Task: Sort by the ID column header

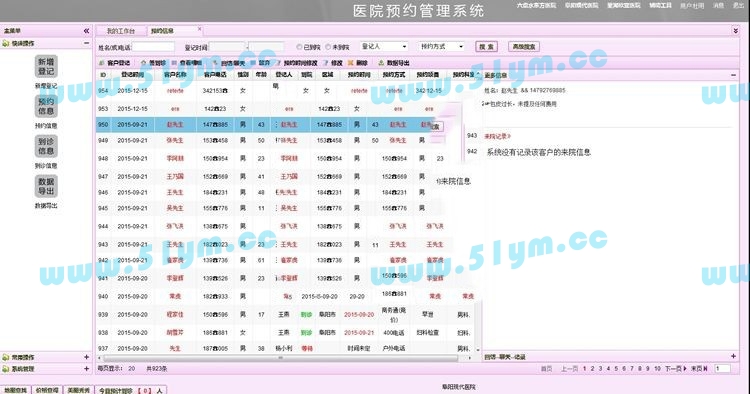Action: (103, 75)
